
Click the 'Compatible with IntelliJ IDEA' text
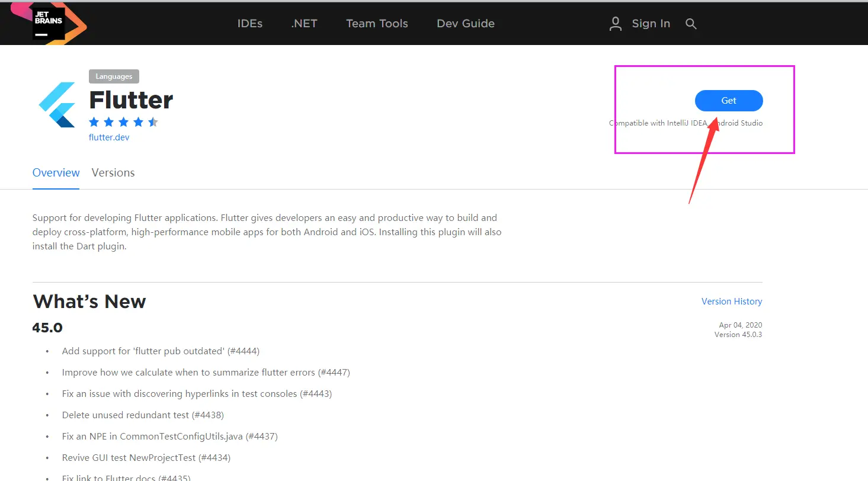point(686,123)
